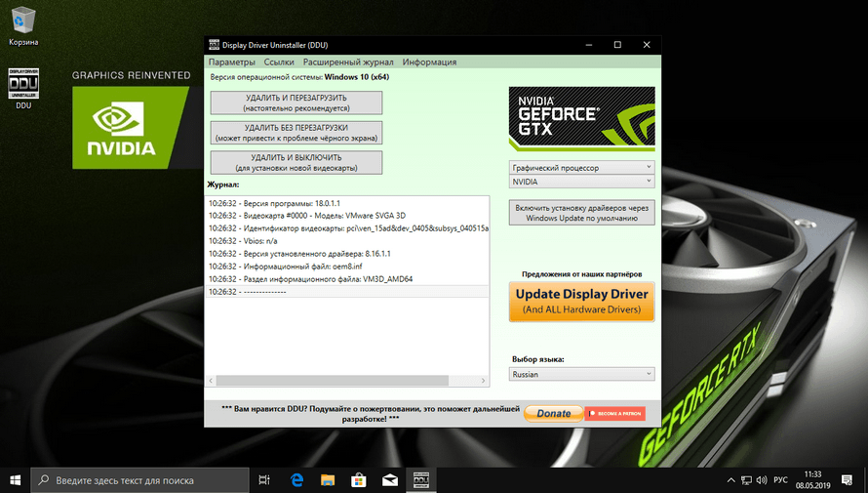Click the DDU taskbar icon
This screenshot has height=493, width=868.
(421, 480)
